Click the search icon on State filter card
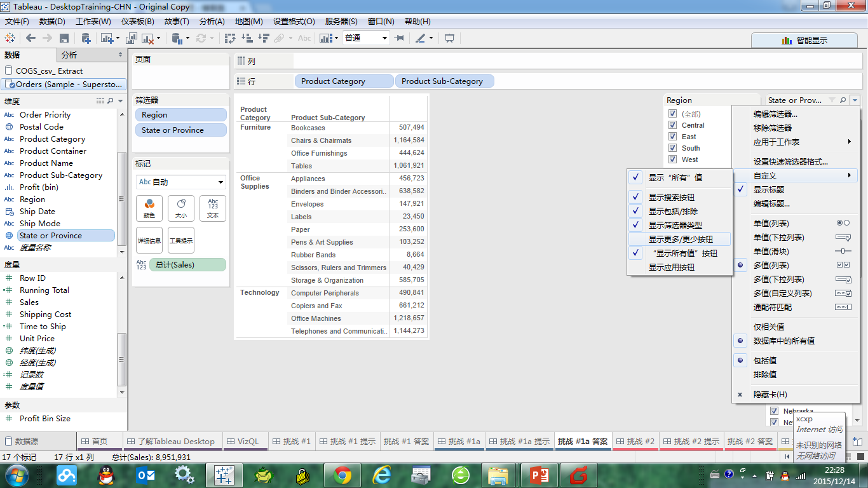Viewport: 868px width, 488px height. (843, 100)
